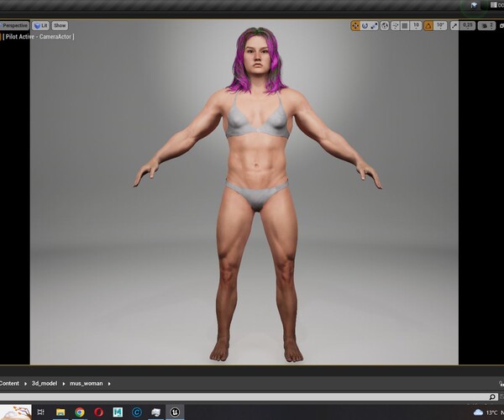Toggle world/local coordinate space globe icon
The width and height of the screenshot is (504, 420).
(x=385, y=26)
